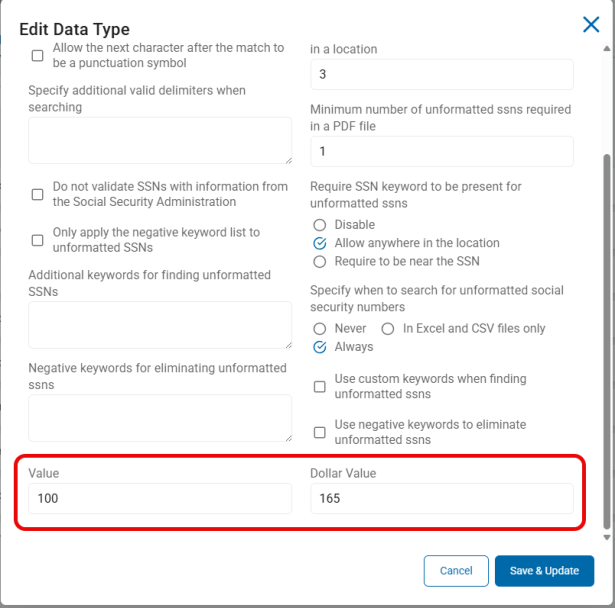Image resolution: width=615 pixels, height=608 pixels.
Task: Click the dialog's vertical scrollbar
Action: 605,340
